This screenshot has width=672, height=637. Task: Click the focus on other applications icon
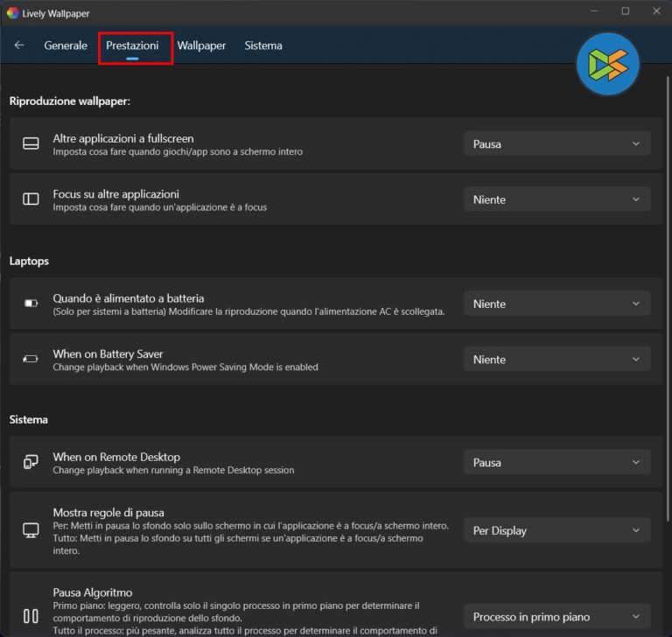tap(31, 199)
